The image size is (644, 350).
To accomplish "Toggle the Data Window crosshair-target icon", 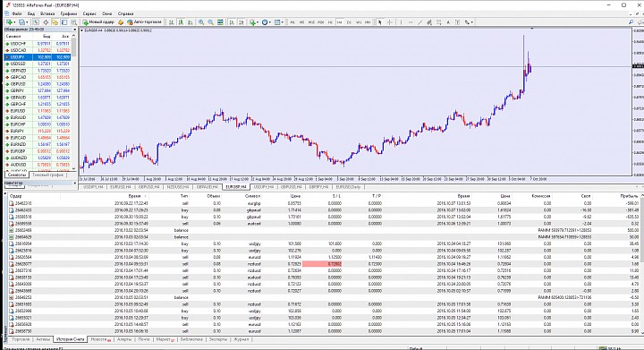I will click(46, 22).
